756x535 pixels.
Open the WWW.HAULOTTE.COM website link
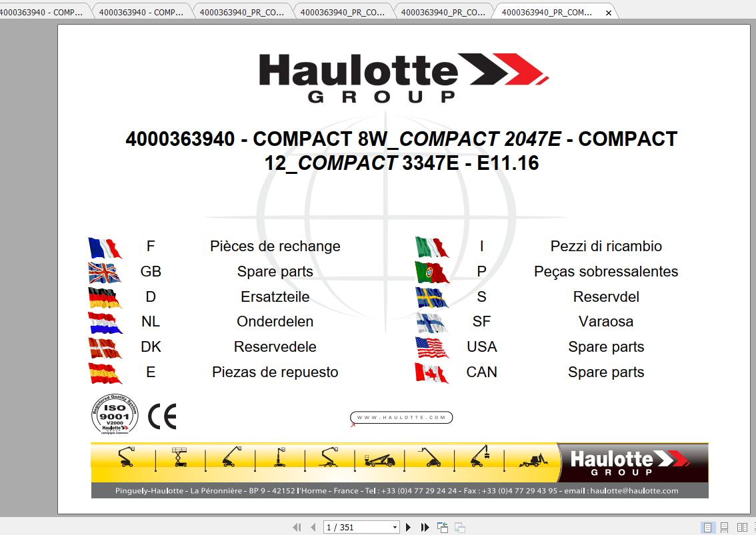(400, 418)
